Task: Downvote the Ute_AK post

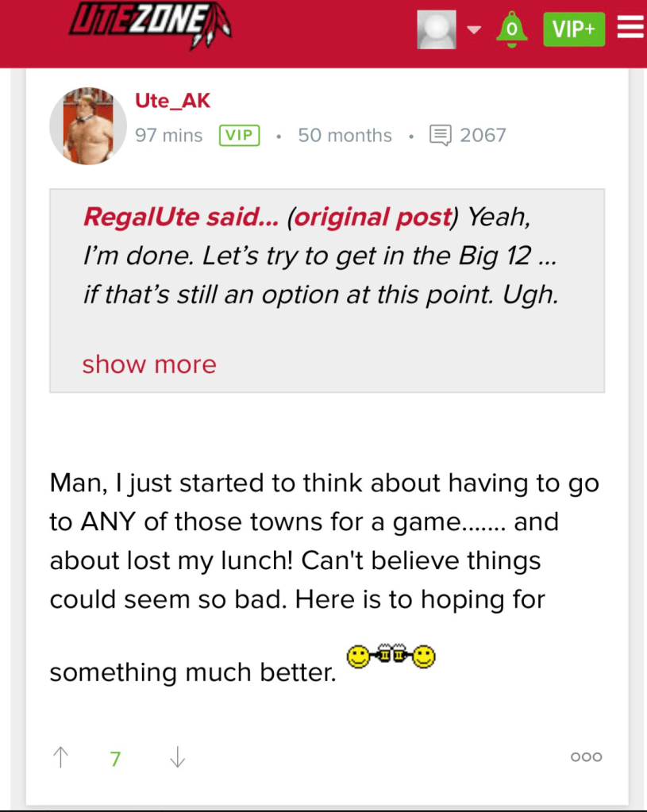Action: point(178,758)
